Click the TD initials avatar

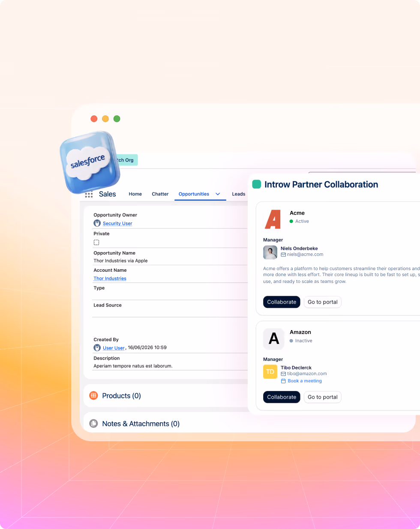pos(270,372)
